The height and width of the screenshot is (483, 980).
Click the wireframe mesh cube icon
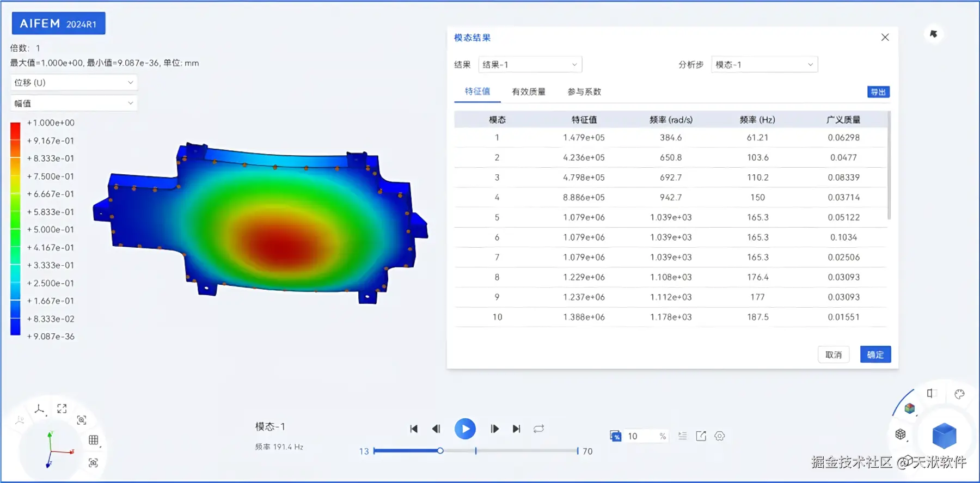(x=901, y=434)
